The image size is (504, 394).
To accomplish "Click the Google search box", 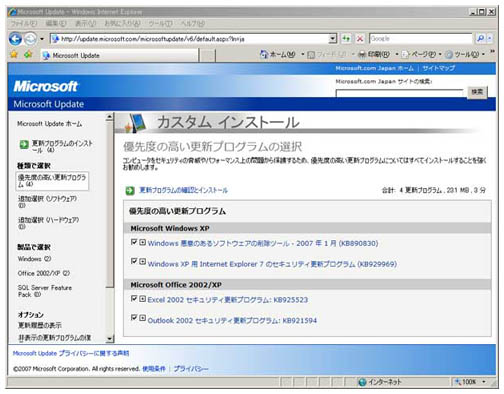I will 421,39.
